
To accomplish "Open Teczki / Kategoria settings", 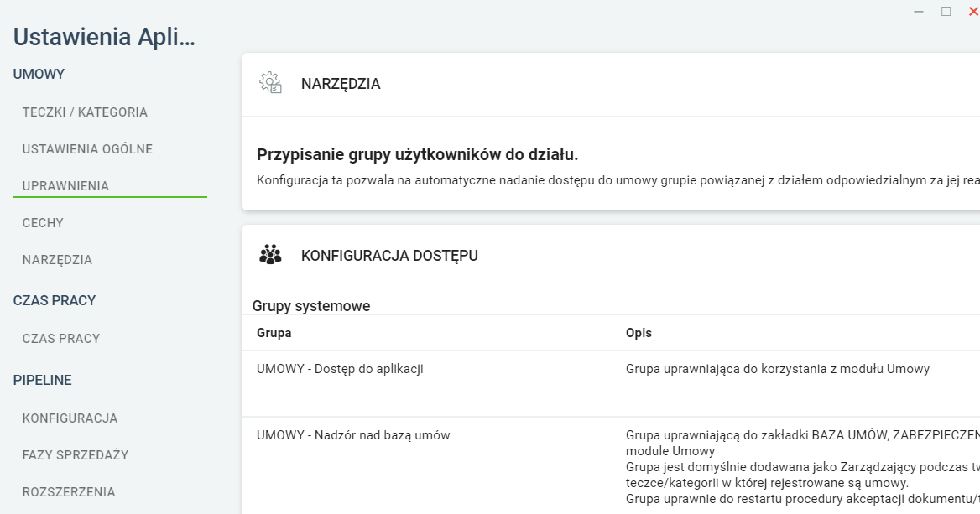I will coord(85,112).
